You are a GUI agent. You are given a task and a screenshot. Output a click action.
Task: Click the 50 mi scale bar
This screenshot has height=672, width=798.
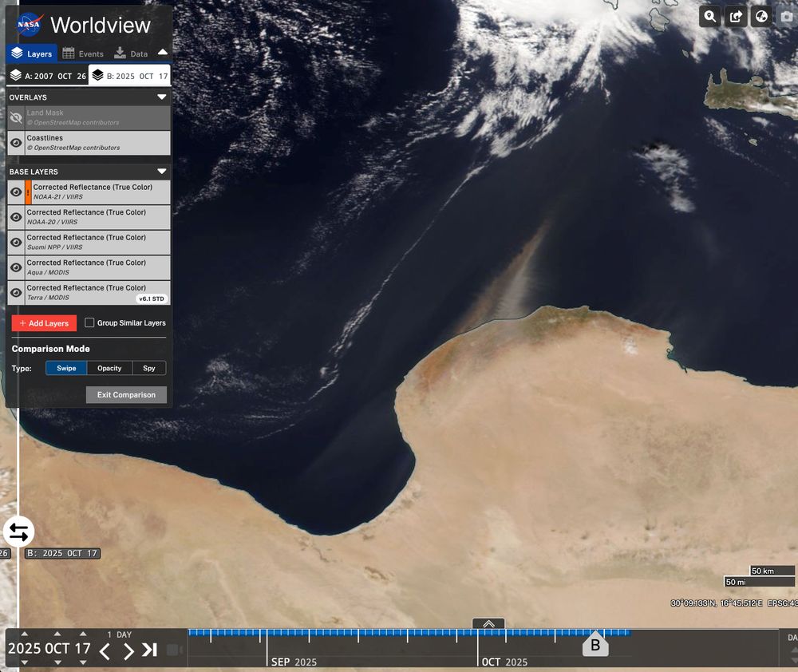(x=760, y=582)
